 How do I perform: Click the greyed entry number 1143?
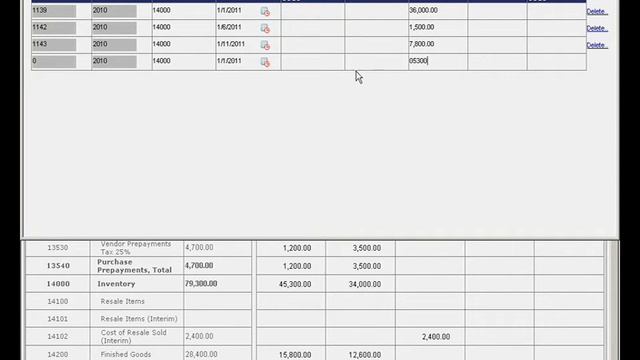[53, 44]
